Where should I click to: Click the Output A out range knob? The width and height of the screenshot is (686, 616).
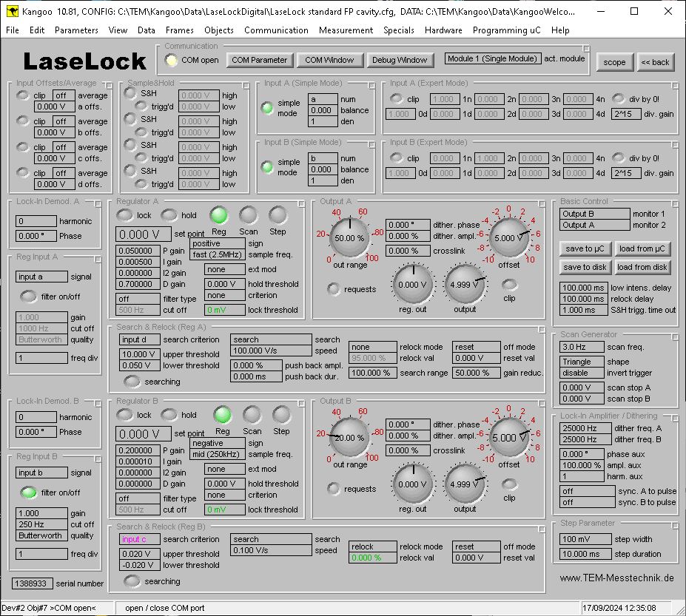pyautogui.click(x=349, y=238)
